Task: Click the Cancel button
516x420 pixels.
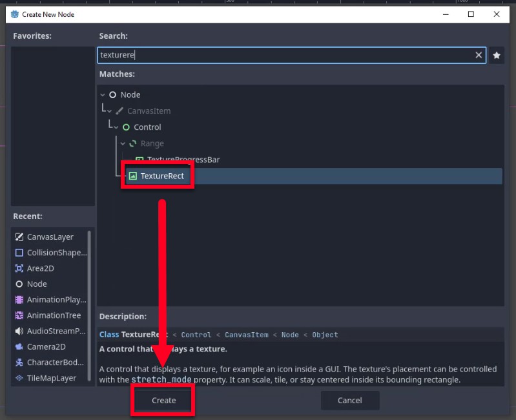Action: tap(350, 400)
